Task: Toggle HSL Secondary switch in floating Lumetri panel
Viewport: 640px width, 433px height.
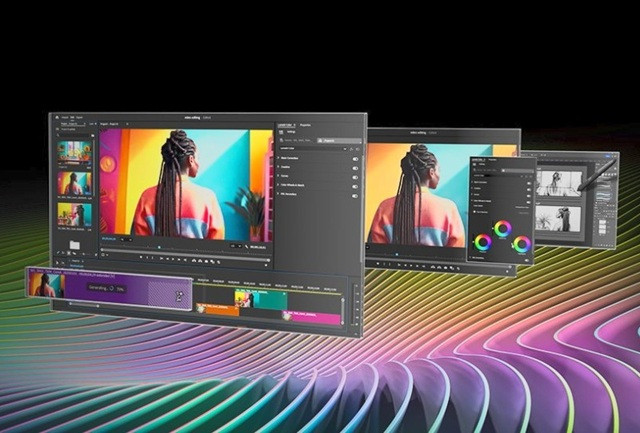Action: 527,260
